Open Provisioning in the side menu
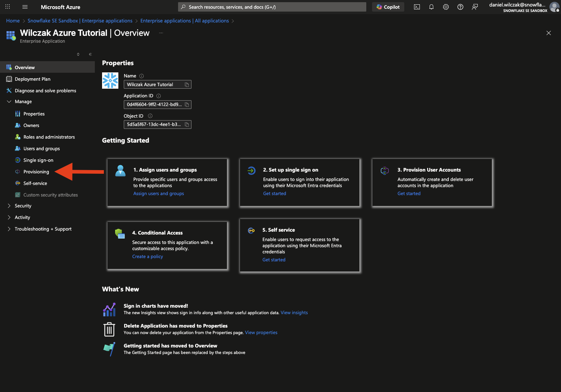This screenshot has width=561, height=392. (x=36, y=172)
